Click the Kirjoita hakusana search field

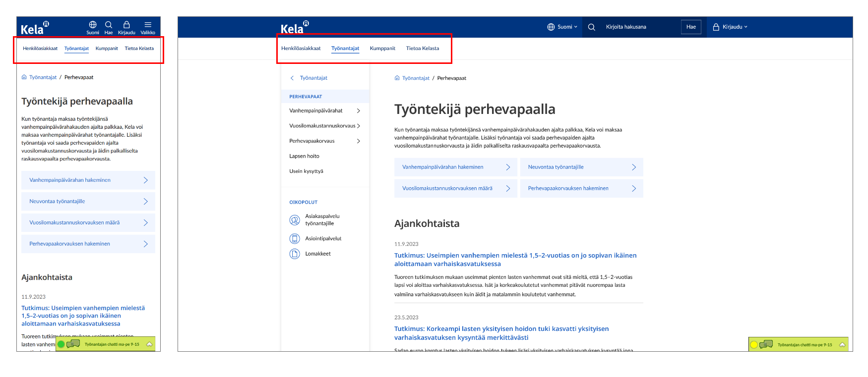(x=640, y=27)
